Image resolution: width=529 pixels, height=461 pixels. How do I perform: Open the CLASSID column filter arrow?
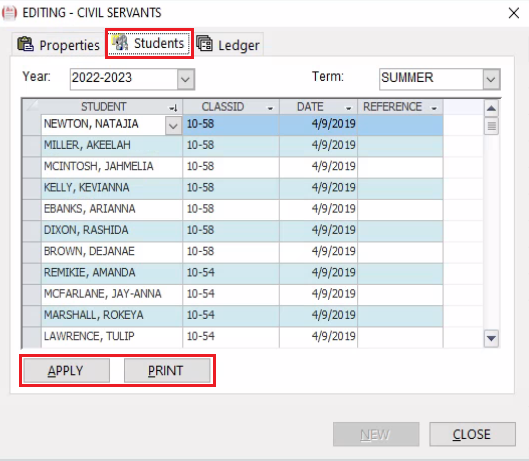(x=270, y=108)
